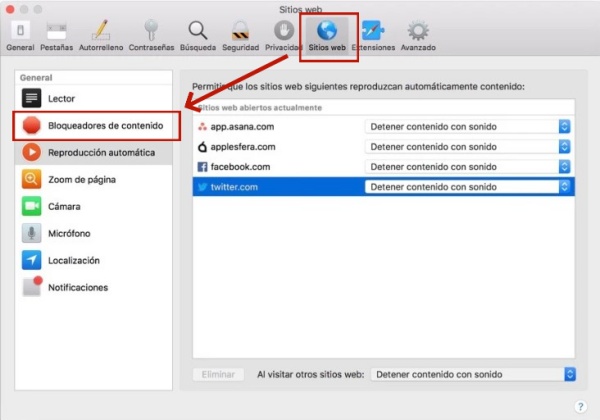Select Cámara in the sidebar
The height and width of the screenshot is (420, 600).
(x=93, y=206)
